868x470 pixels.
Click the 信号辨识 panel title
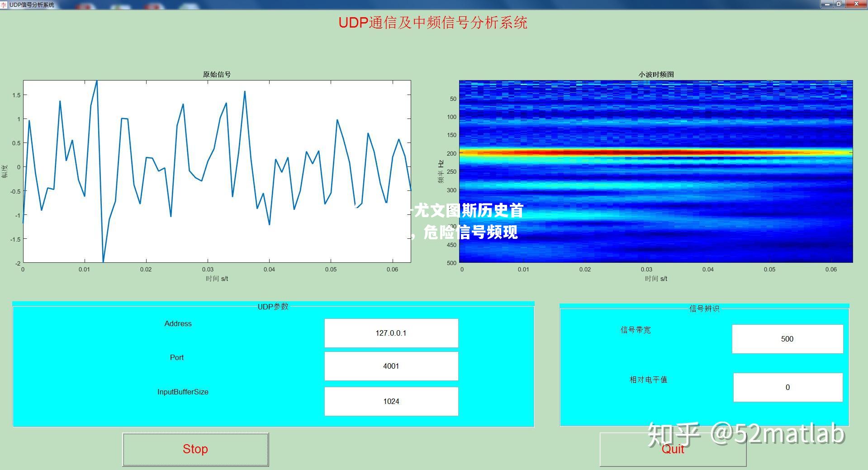[704, 309]
